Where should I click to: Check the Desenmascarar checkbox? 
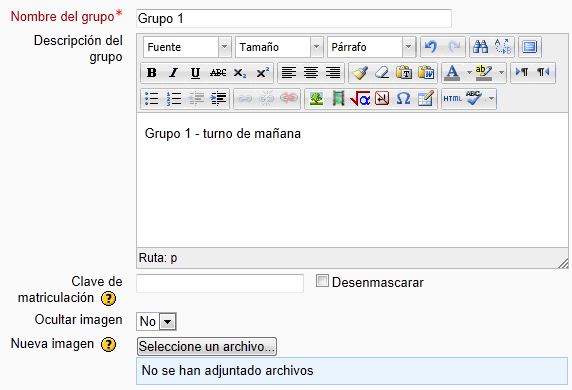coord(322,281)
